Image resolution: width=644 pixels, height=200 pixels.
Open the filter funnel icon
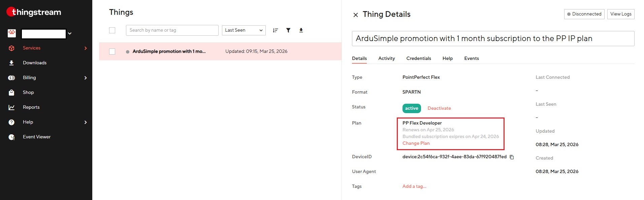coord(288,30)
